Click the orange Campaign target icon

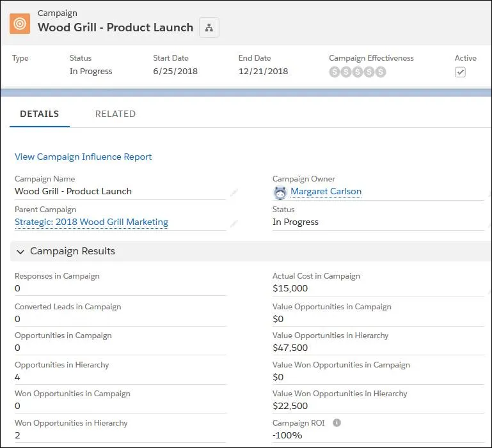click(x=20, y=24)
